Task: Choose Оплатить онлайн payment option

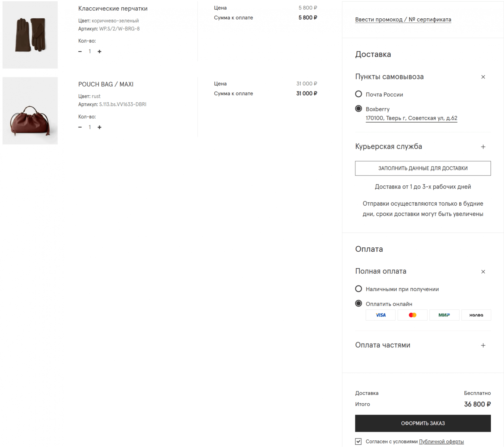Action: coord(359,304)
